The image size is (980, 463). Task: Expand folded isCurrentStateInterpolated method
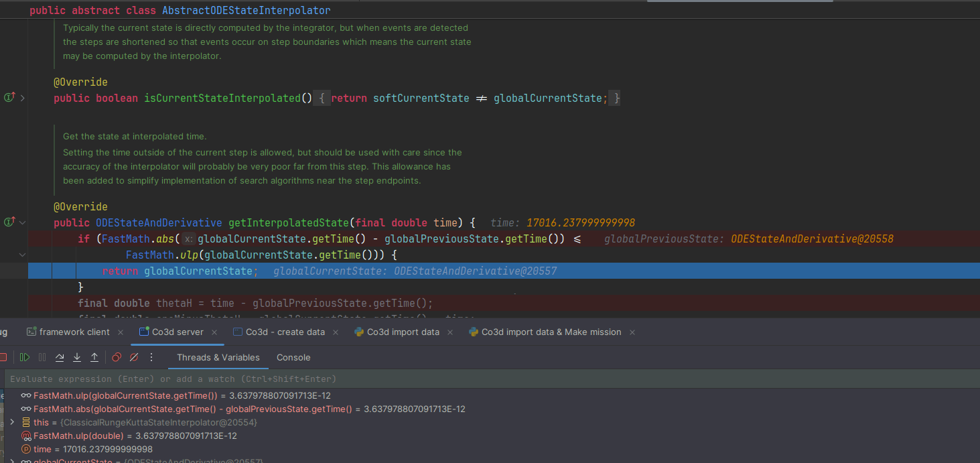point(23,98)
